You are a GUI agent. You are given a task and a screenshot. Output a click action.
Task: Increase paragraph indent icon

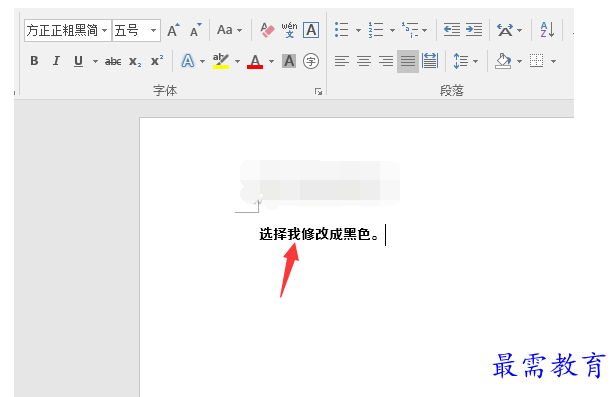[474, 30]
